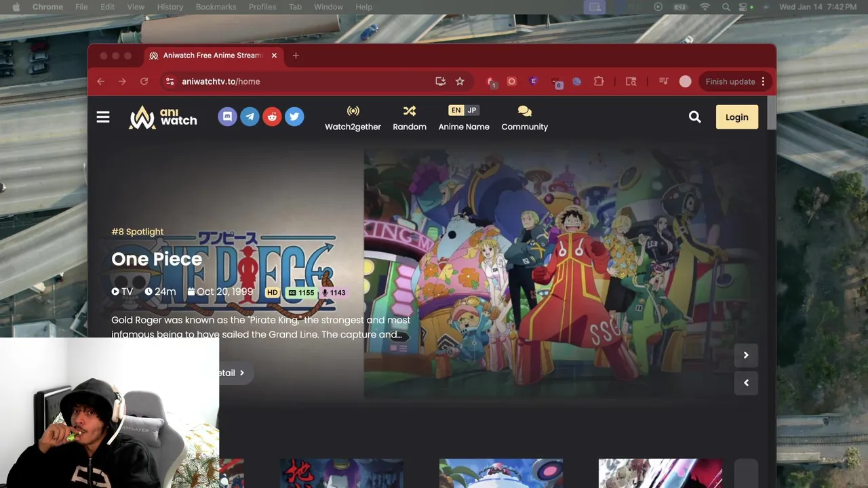Go to previous spotlight slide
Screen dimensions: 868x488
746,383
